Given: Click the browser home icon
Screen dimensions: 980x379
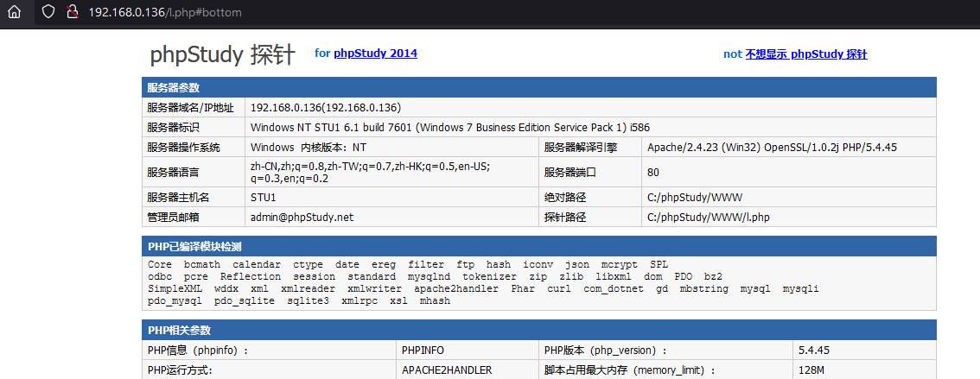Looking at the screenshot, I should [15, 12].
